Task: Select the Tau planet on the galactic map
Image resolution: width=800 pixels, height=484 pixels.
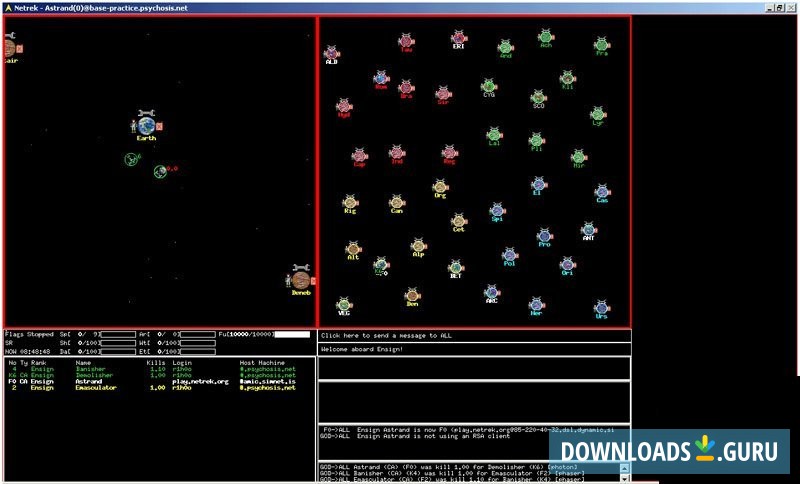Action: (x=406, y=41)
